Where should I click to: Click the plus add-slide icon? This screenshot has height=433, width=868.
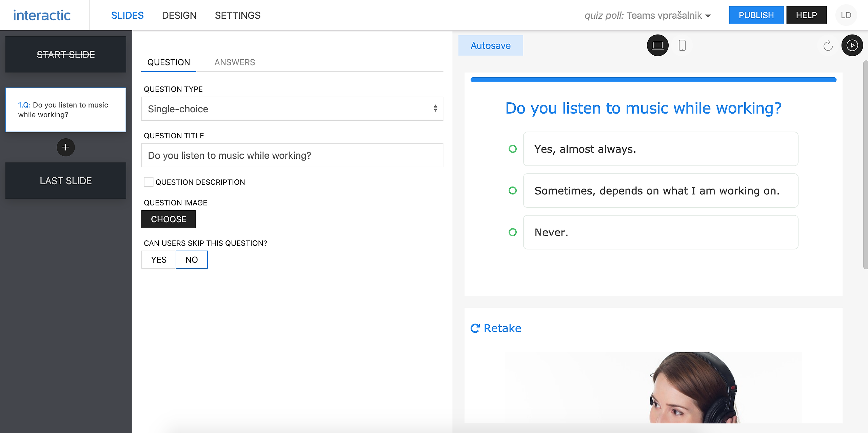(65, 147)
